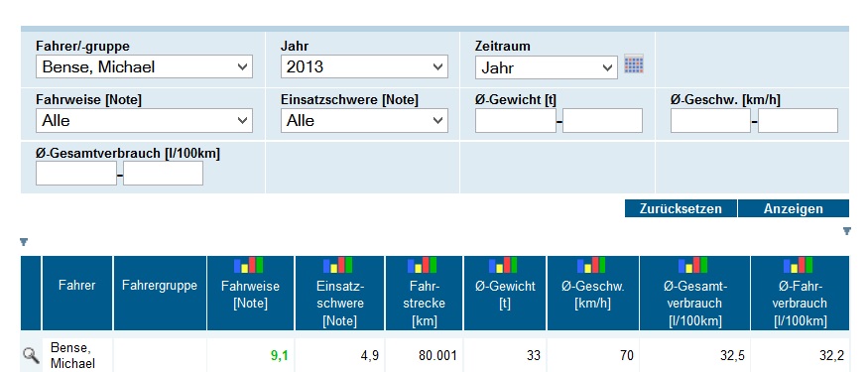Image resolution: width=868 pixels, height=372 pixels.
Task: Open the Fahrweise [Note] dropdown
Action: (144, 120)
